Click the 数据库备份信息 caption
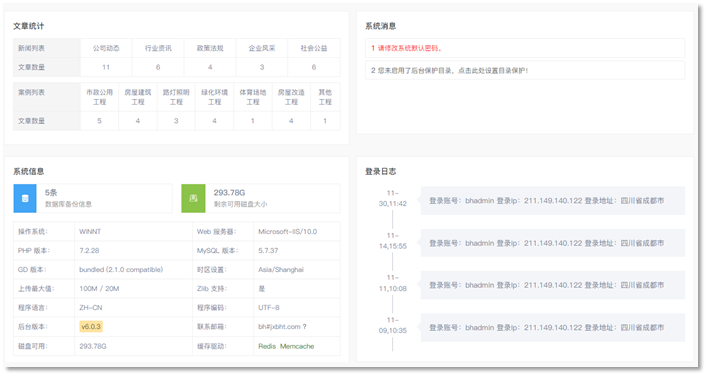 tap(68, 204)
